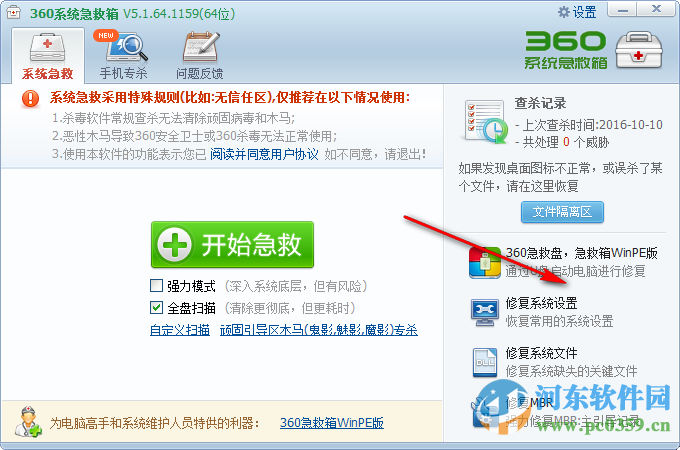Open the 问题反馈 feedback notepad icon
This screenshot has width=680, height=450.
[x=199, y=48]
